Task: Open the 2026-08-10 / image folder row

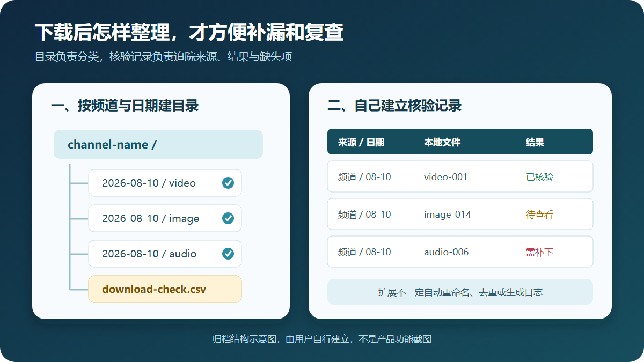Action: (165, 218)
